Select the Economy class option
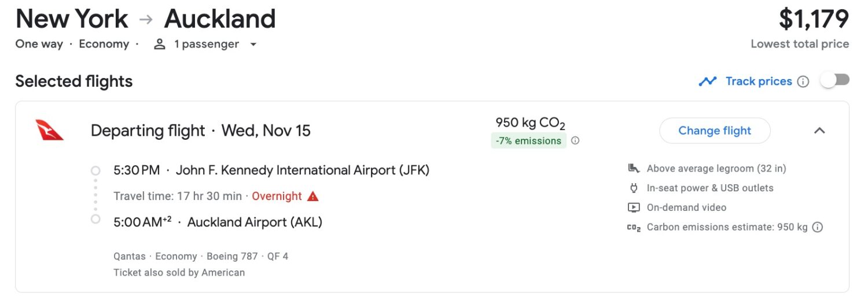This screenshot has height=297, width=868. click(104, 44)
